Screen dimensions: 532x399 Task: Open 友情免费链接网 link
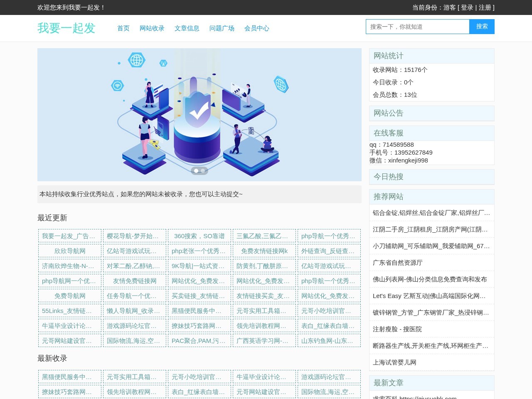pyautogui.click(x=135, y=281)
